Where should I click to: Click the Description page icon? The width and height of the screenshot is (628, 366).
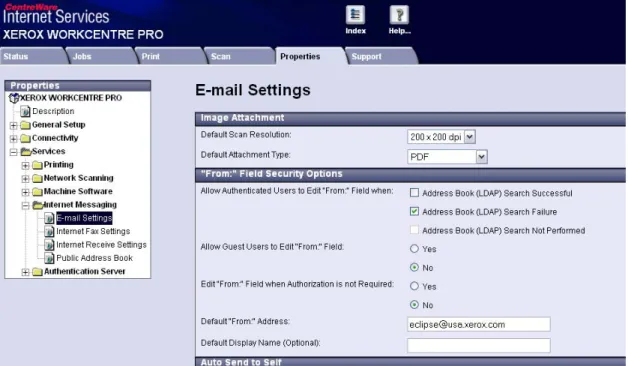point(25,111)
